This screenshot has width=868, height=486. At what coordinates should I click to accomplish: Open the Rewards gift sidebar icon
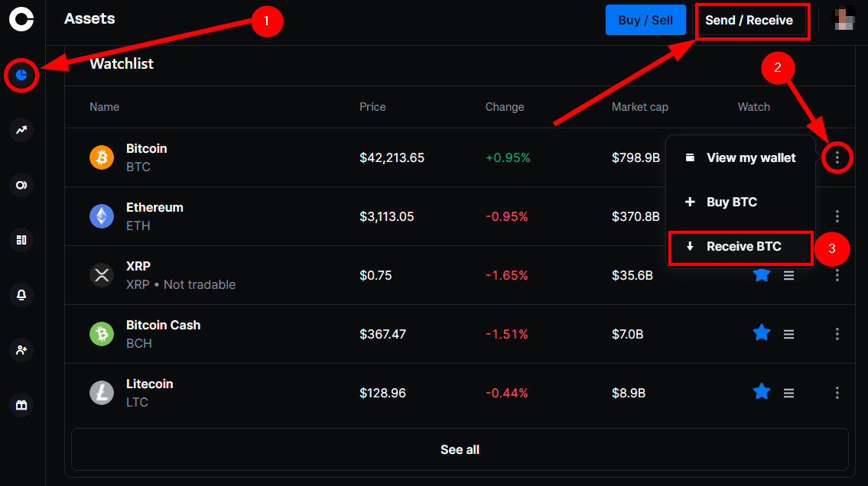[21, 405]
